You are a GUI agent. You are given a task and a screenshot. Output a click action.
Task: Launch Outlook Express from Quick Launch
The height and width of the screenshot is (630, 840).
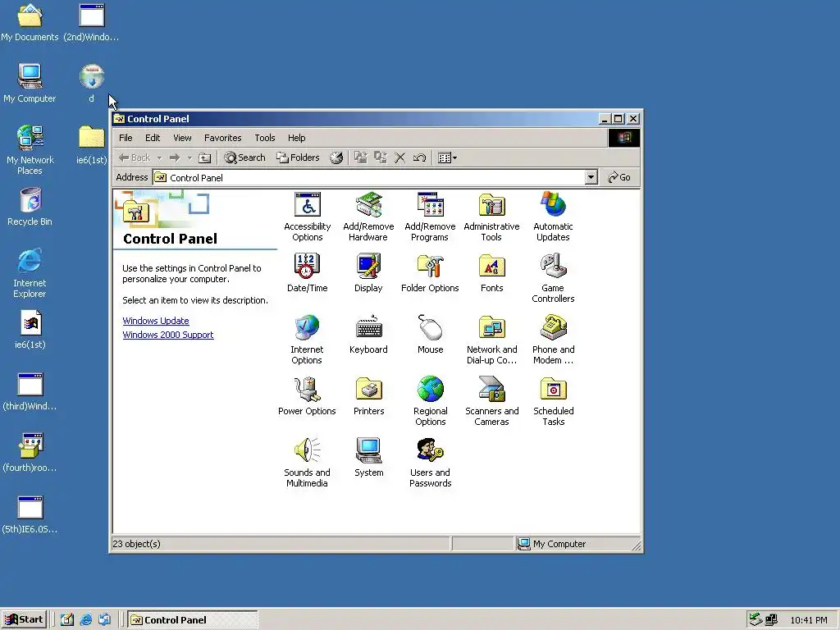(104, 620)
